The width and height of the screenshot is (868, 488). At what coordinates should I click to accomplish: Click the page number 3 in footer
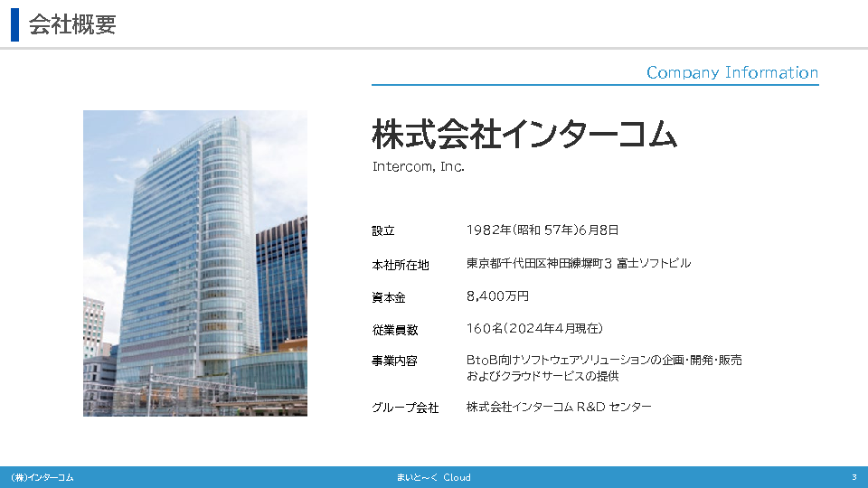[854, 477]
